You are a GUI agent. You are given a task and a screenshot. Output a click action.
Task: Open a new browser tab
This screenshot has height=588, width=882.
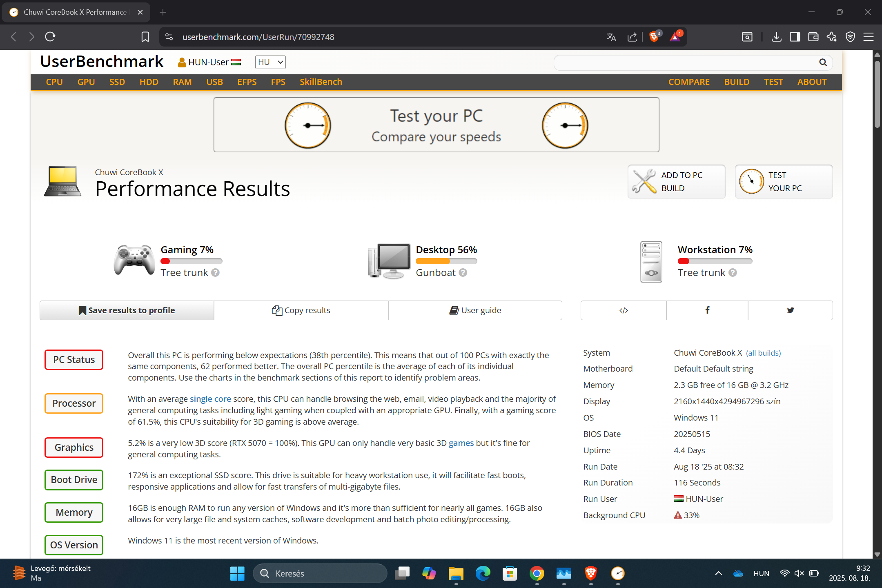pyautogui.click(x=163, y=12)
